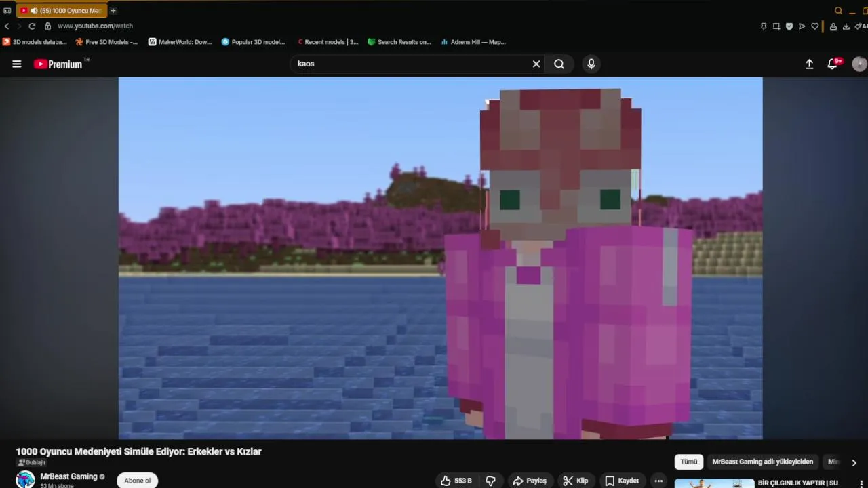Select the Tümü filter chip
The height and width of the screenshot is (488, 868).
[689, 462]
